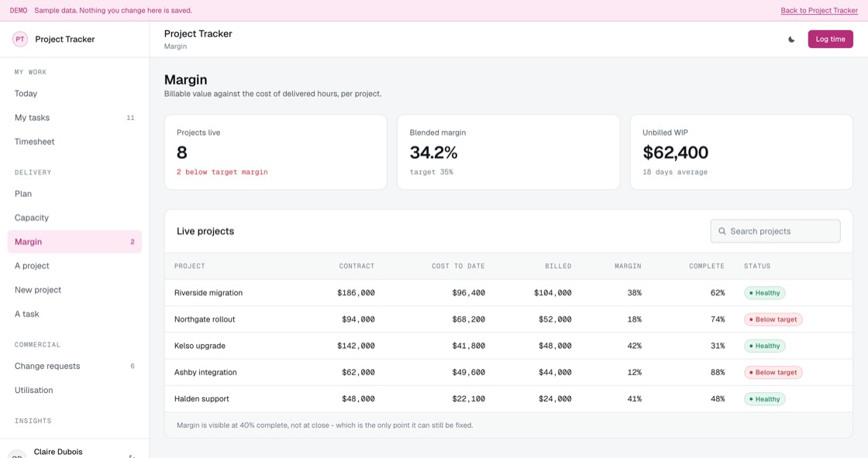Click Log time button
The height and width of the screenshot is (458, 868).
coord(830,40)
